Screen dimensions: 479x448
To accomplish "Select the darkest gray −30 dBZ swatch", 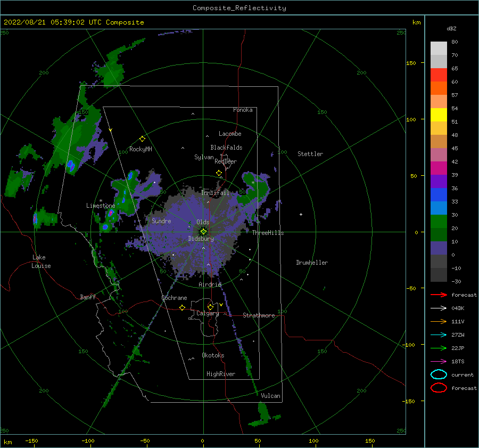I will (x=439, y=275).
